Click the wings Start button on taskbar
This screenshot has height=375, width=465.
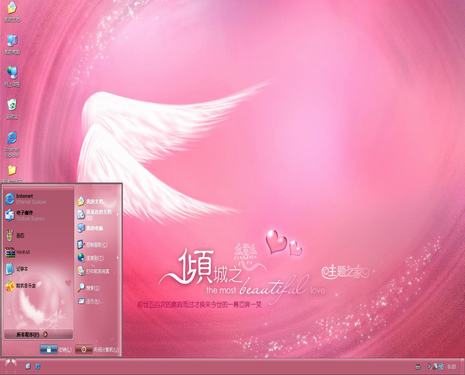click(11, 364)
